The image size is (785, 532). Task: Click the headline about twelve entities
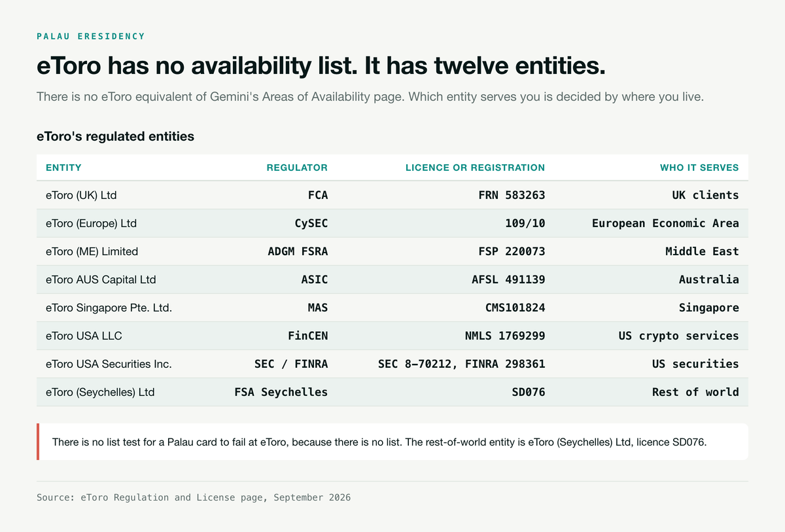pyautogui.click(x=321, y=66)
